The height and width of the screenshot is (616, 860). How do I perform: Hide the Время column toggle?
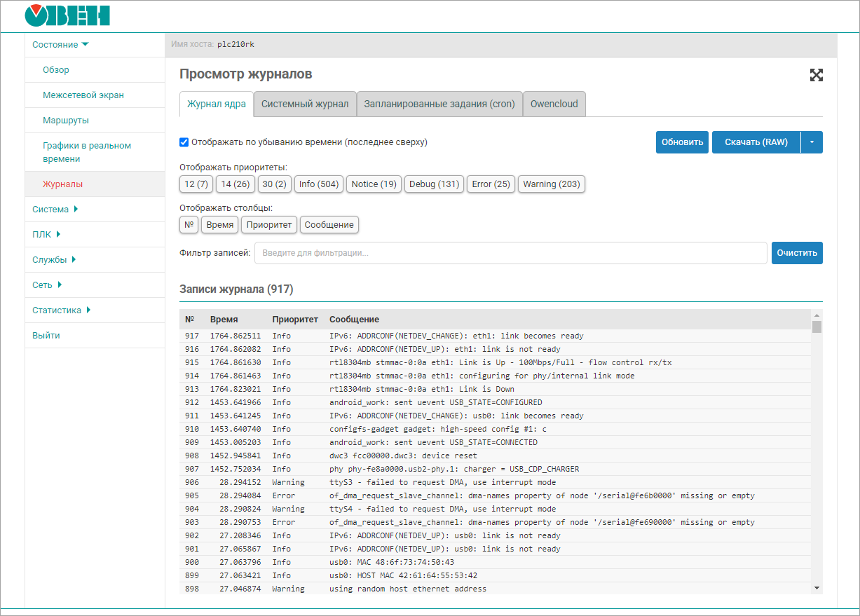coord(220,225)
